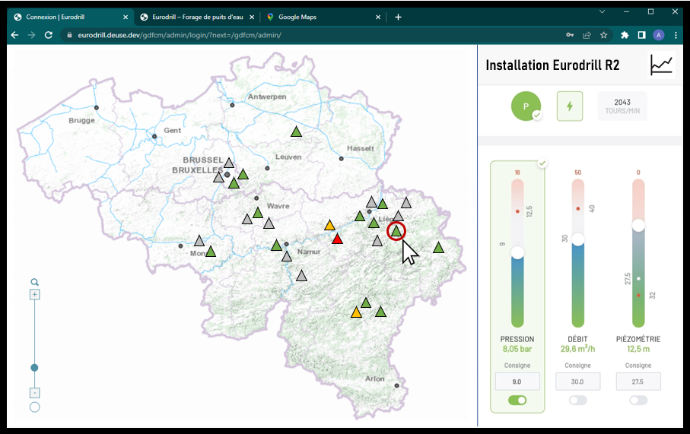
Task: Disable the Pression consigne toggle
Action: point(517,400)
